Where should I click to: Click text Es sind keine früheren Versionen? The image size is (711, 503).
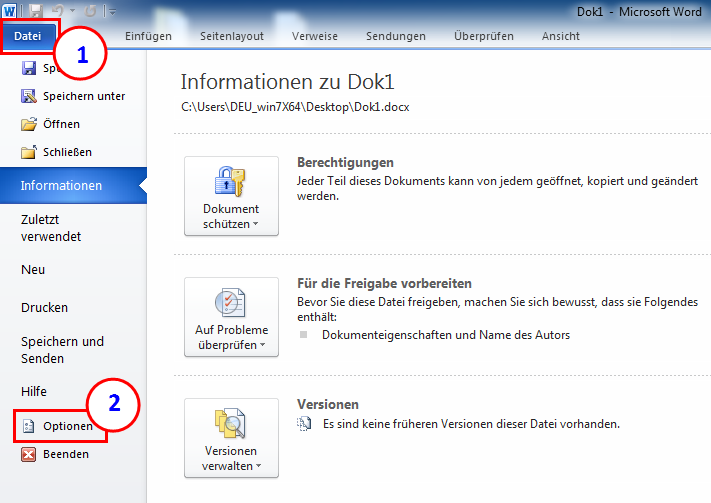[471, 424]
